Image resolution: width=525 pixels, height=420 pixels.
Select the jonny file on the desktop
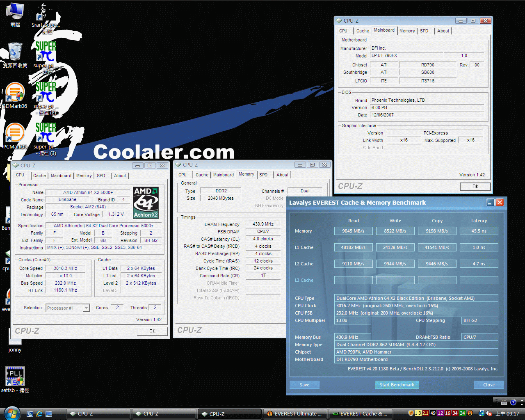15,340
